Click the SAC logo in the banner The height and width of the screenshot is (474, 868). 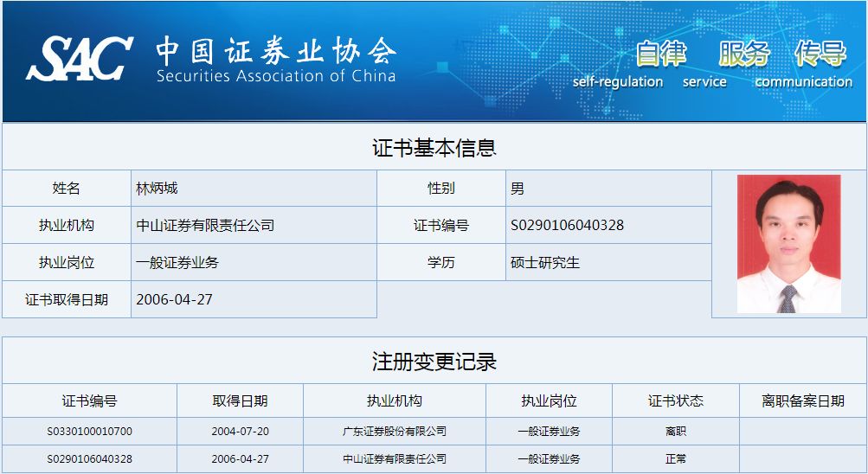point(80,59)
